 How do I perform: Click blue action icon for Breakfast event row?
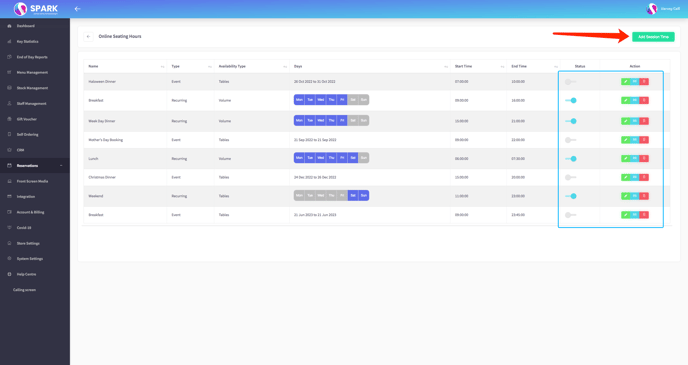click(635, 215)
